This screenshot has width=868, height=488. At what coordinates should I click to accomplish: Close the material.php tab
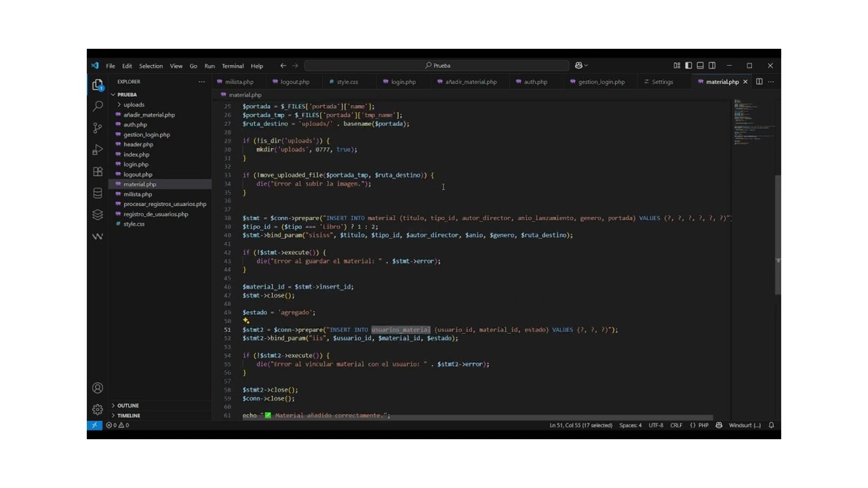[745, 82]
